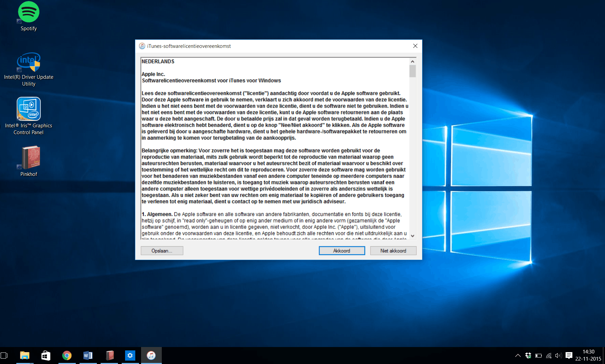Select the Pinkhof desktop shortcut
The image size is (605, 364).
pyautogui.click(x=29, y=161)
